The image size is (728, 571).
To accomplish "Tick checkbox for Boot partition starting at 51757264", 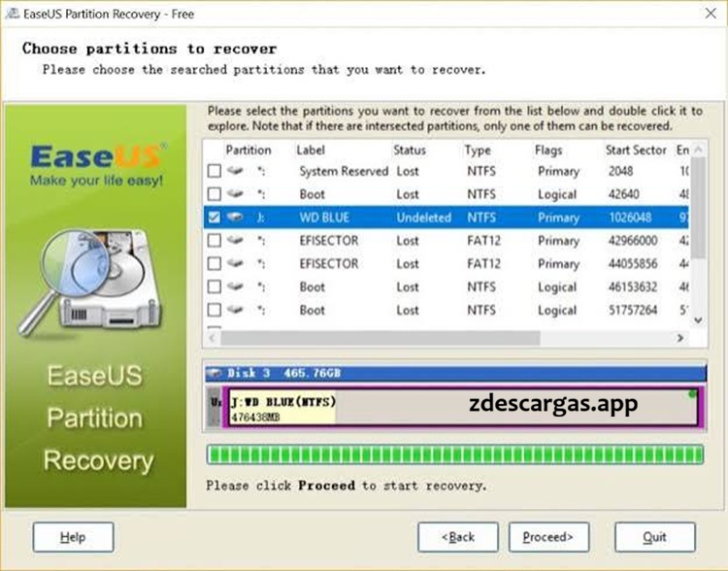I will [215, 310].
